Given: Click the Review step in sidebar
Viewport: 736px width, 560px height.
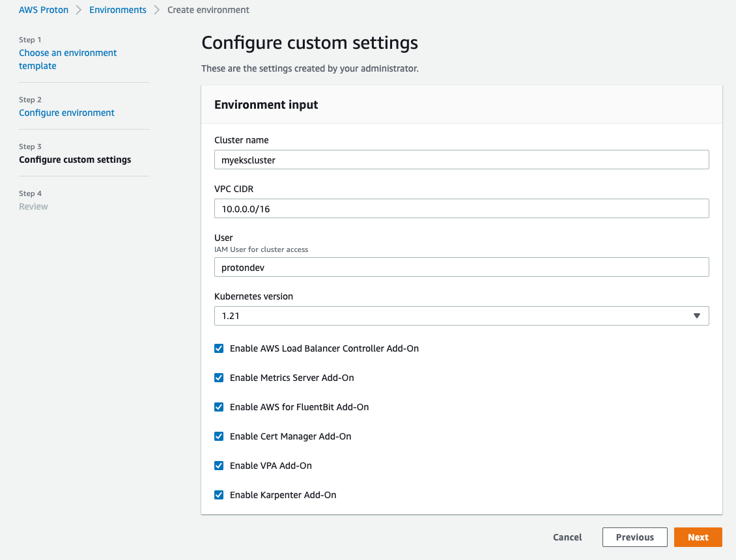Looking at the screenshot, I should 34,206.
